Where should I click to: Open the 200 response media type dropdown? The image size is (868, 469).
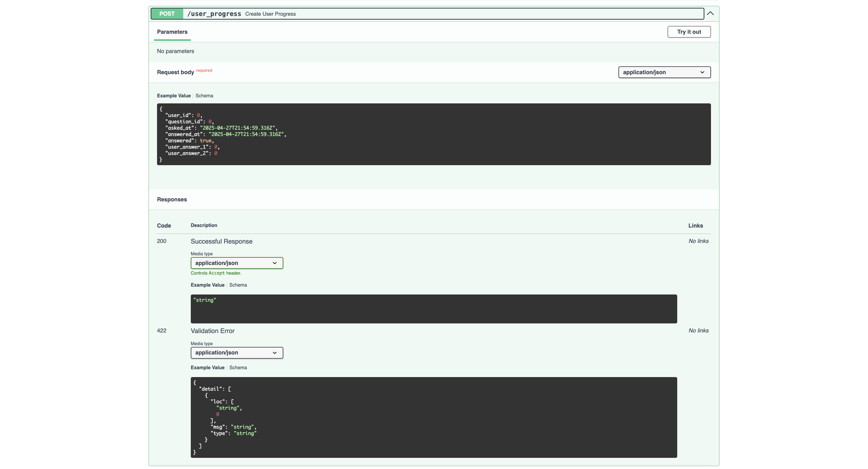coord(237,263)
